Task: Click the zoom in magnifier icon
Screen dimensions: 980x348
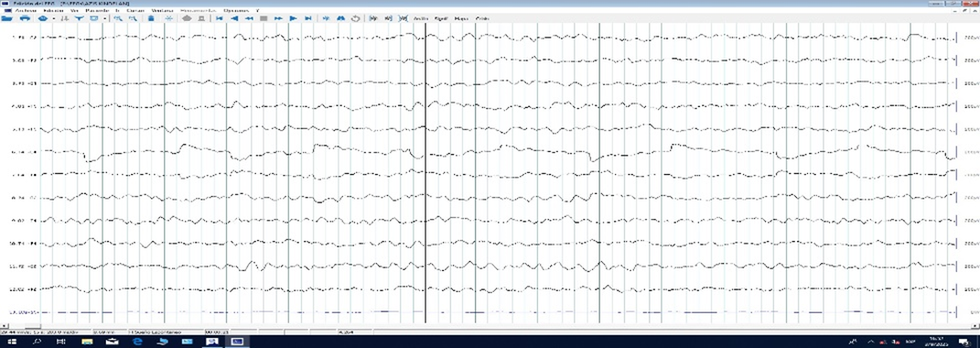Action: click(117, 19)
